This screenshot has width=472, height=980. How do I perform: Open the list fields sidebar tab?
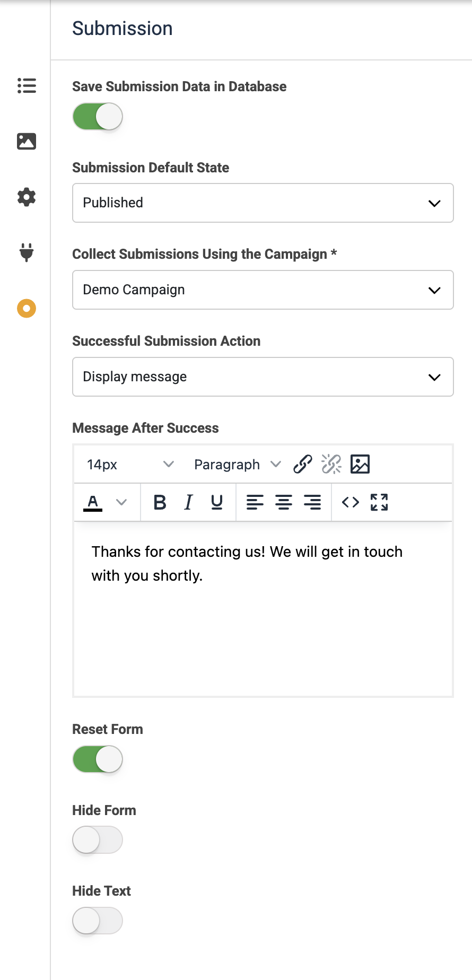27,85
